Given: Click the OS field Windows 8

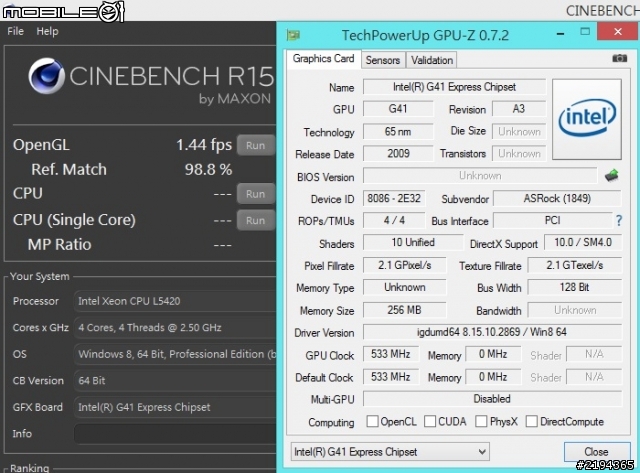Looking at the screenshot, I should [175, 354].
